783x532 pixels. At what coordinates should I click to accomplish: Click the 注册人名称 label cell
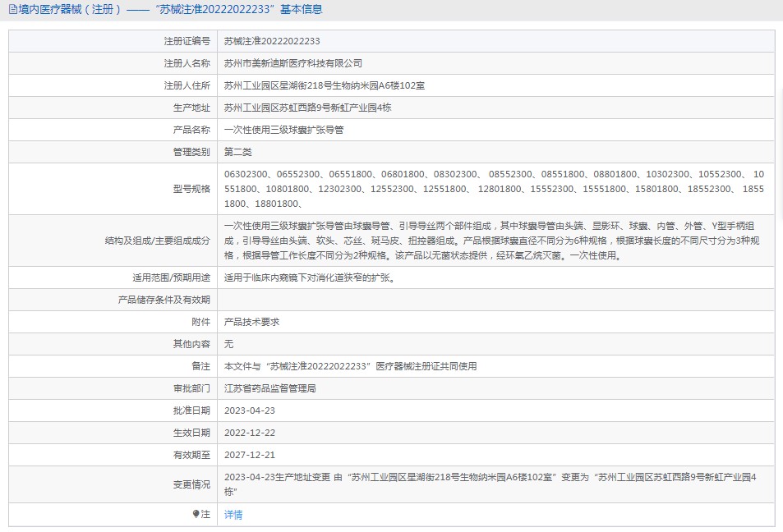point(113,63)
